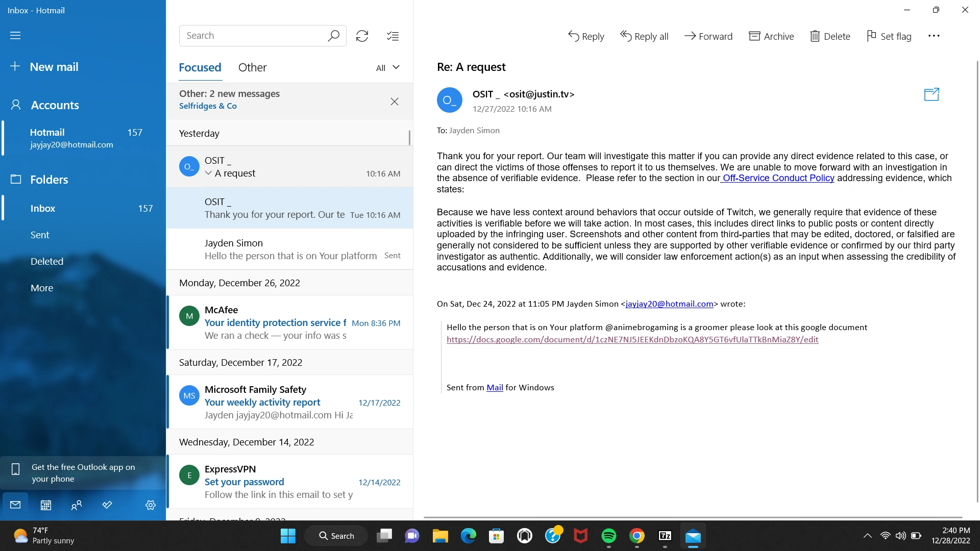Open the People contacts icon
Screen dimensions: 980x551
click(x=77, y=505)
